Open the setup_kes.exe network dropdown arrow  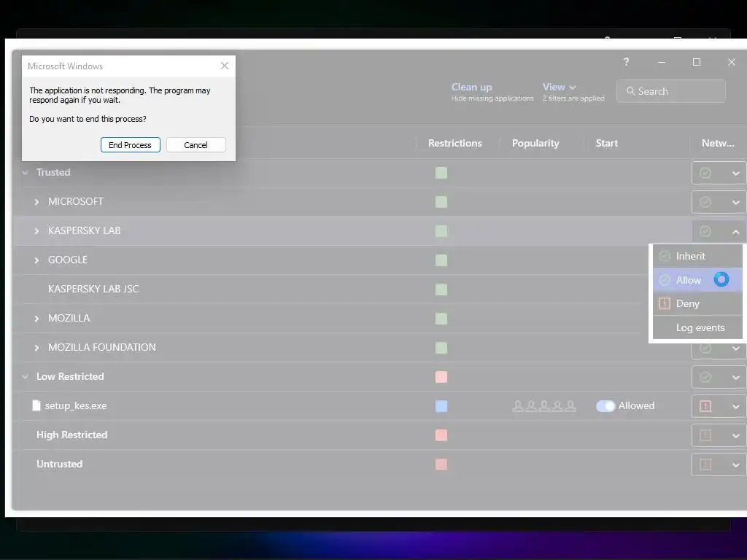tap(735, 407)
